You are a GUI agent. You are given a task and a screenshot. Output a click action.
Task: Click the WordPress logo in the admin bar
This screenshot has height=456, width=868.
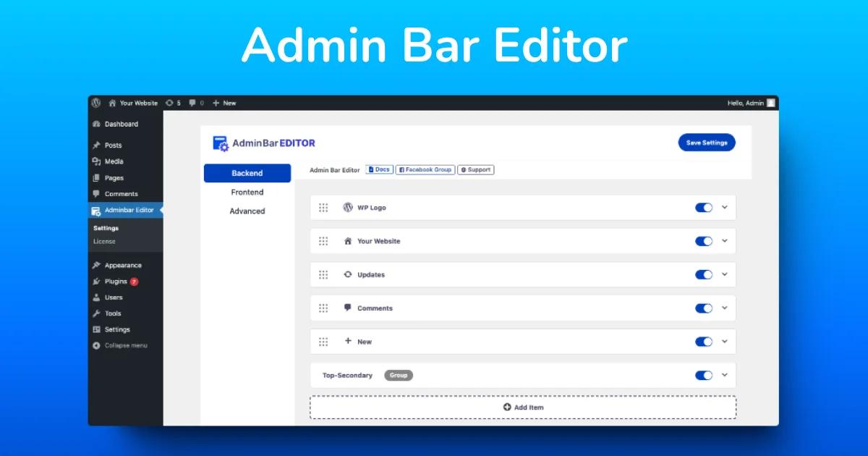tap(97, 103)
